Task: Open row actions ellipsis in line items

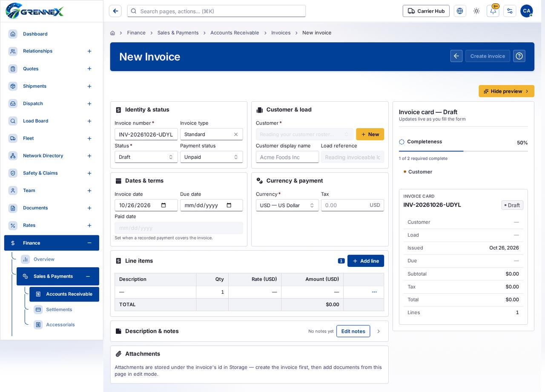Action: [x=374, y=292]
